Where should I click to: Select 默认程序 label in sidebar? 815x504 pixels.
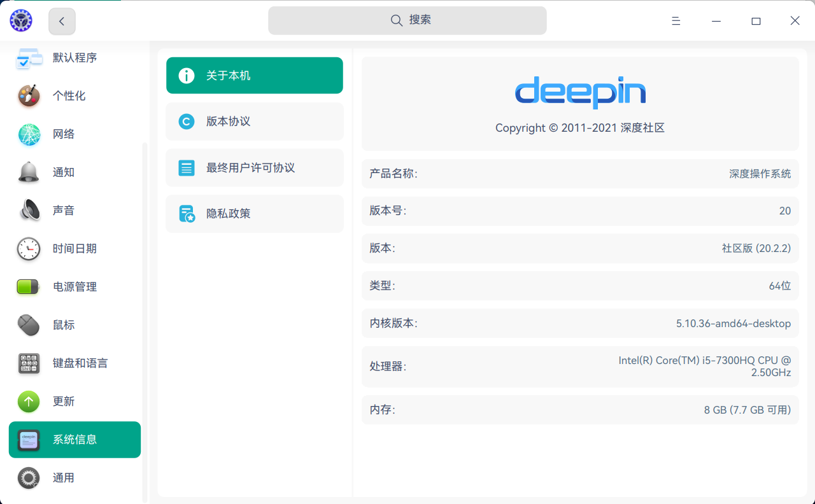pos(75,58)
